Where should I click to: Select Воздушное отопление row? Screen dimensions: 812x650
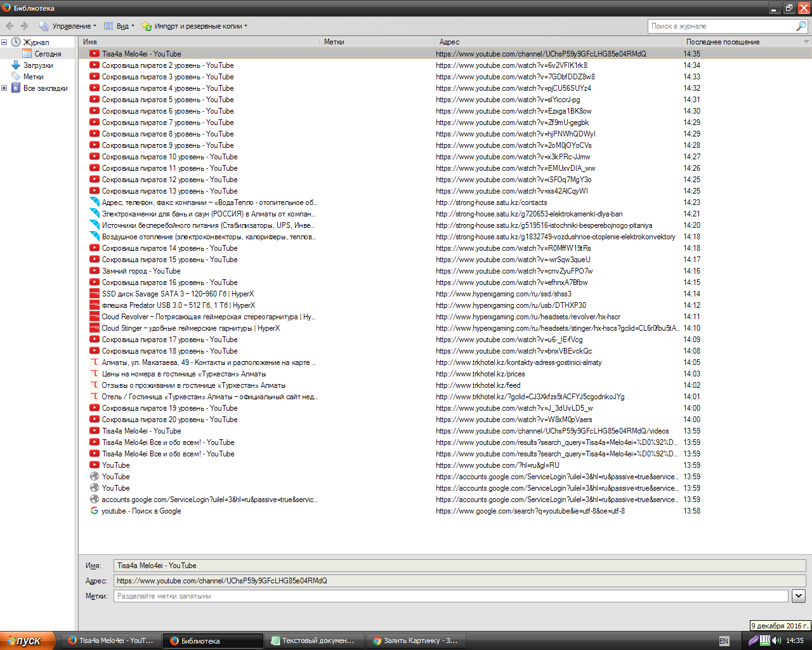(445, 237)
